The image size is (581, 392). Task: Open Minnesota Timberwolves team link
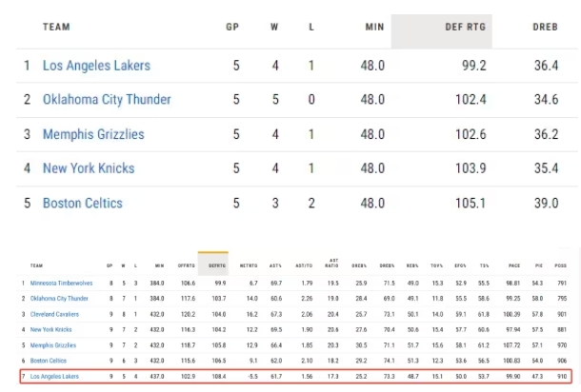59,283
